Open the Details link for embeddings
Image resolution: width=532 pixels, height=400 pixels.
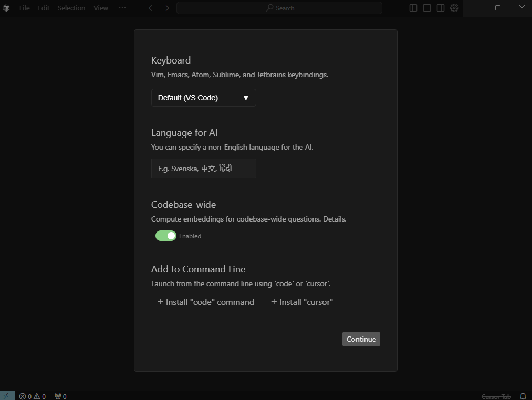click(x=334, y=219)
